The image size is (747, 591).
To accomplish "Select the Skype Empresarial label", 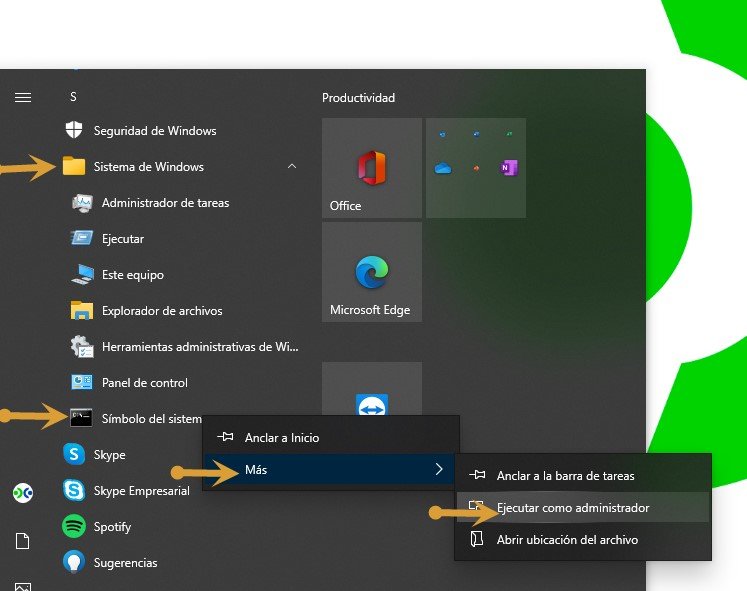I will tap(141, 491).
